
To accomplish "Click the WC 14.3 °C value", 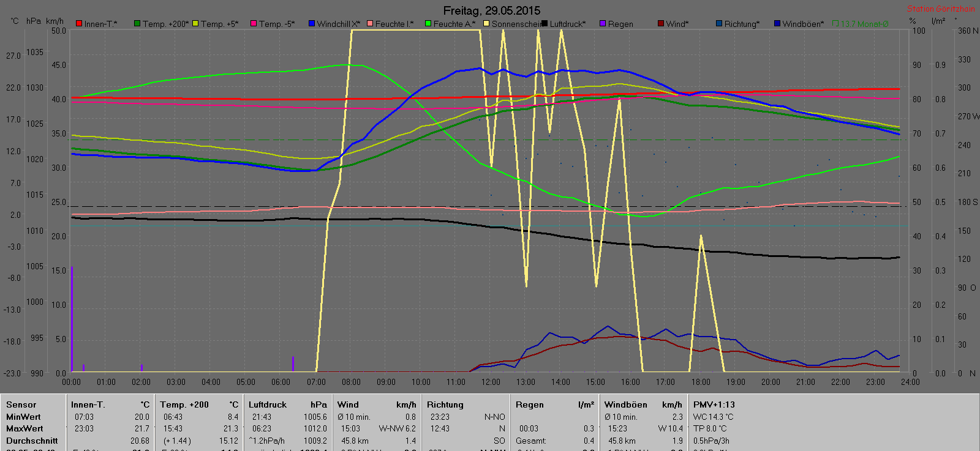I will click(x=713, y=417).
